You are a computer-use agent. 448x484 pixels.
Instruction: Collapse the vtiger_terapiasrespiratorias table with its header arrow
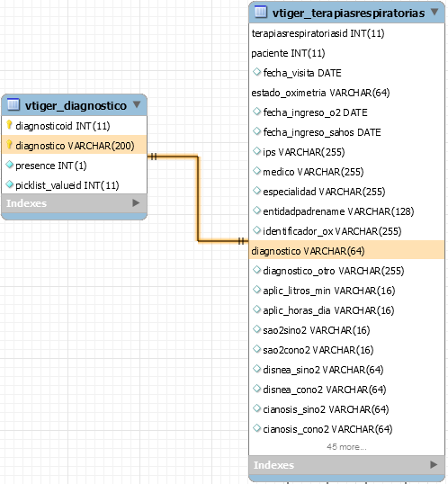(x=435, y=12)
